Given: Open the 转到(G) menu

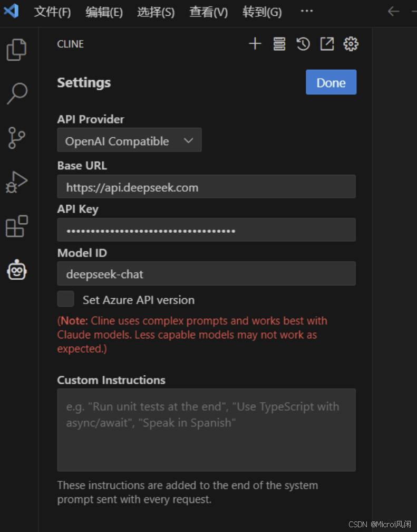Looking at the screenshot, I should 262,12.
